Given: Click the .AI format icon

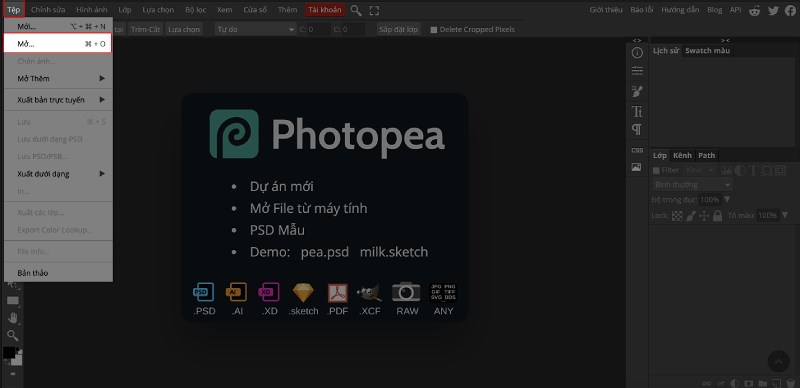Looking at the screenshot, I should (x=236, y=292).
